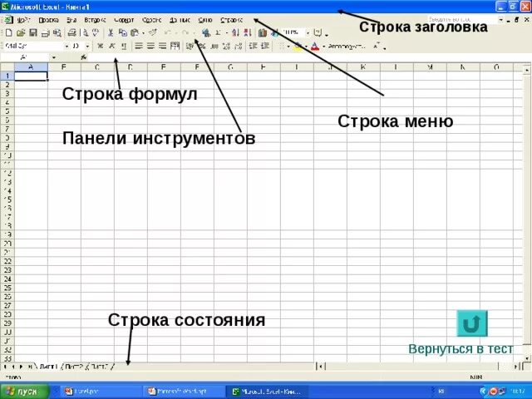
Task: Click the Print icon on the standard toolbar
Action: tap(71, 33)
